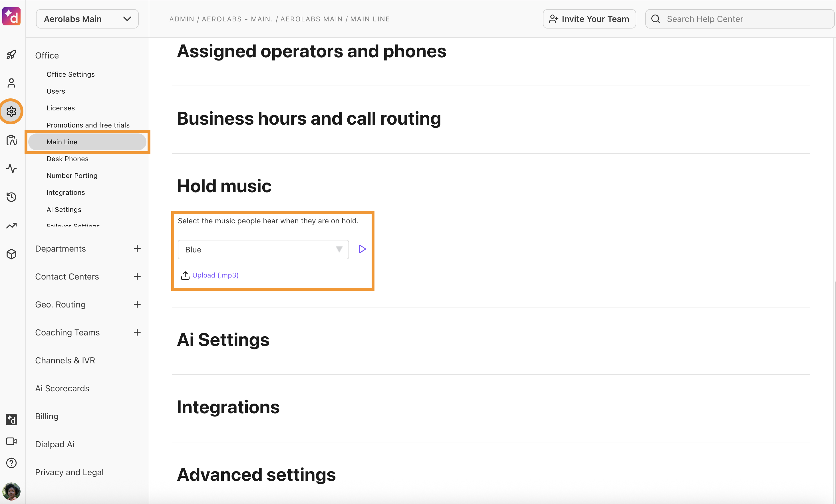Open Office Settings in the sidebar
This screenshot has width=836, height=504.
(x=70, y=74)
